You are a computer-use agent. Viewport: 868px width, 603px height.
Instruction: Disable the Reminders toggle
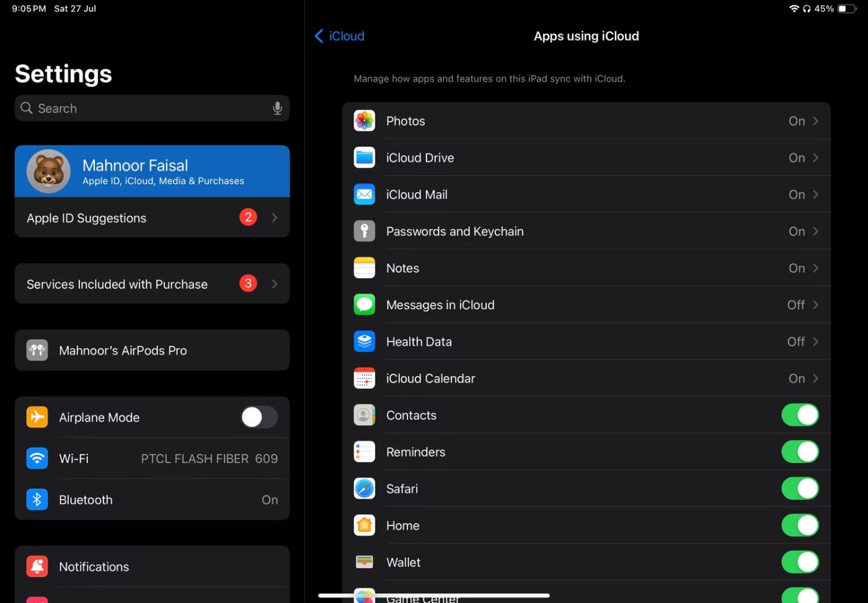799,452
